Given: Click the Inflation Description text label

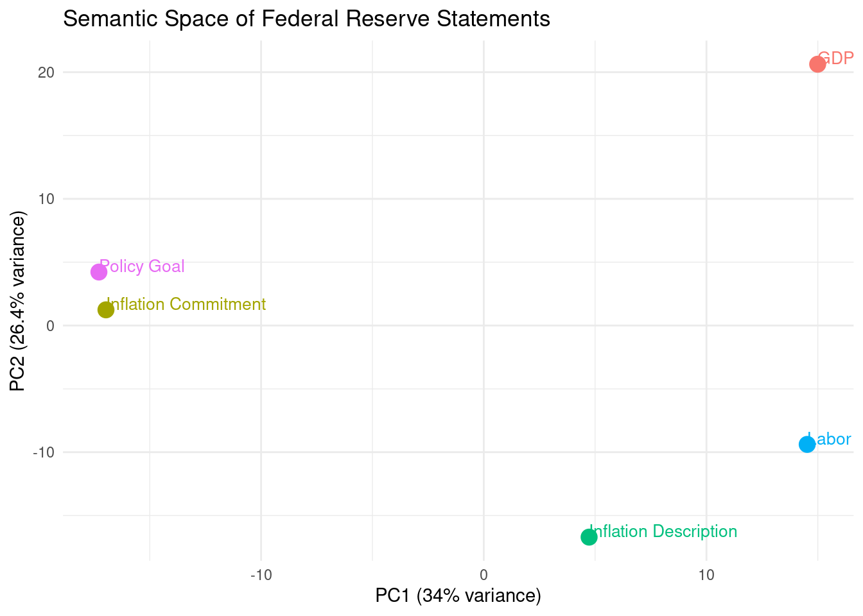Looking at the screenshot, I should point(663,531).
